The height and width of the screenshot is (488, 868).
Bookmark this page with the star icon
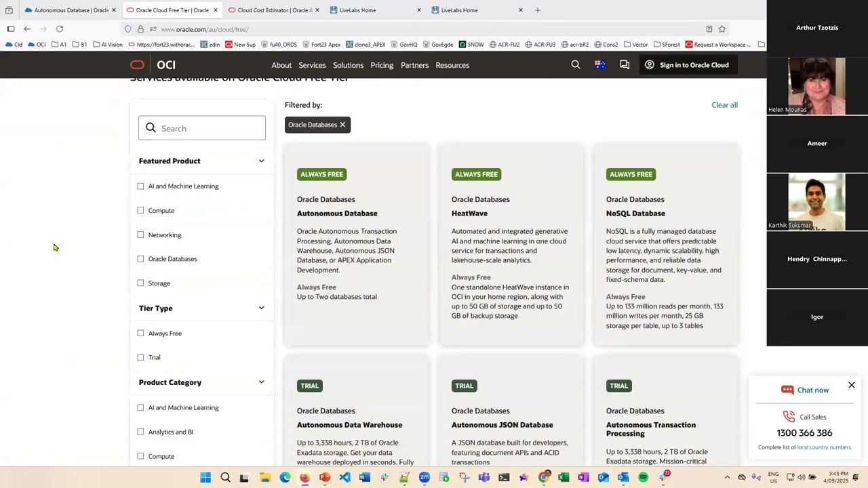pos(722,29)
